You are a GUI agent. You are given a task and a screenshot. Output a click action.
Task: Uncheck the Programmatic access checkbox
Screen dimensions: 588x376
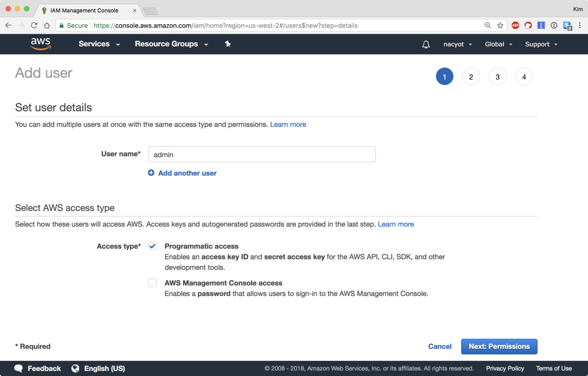coord(152,246)
